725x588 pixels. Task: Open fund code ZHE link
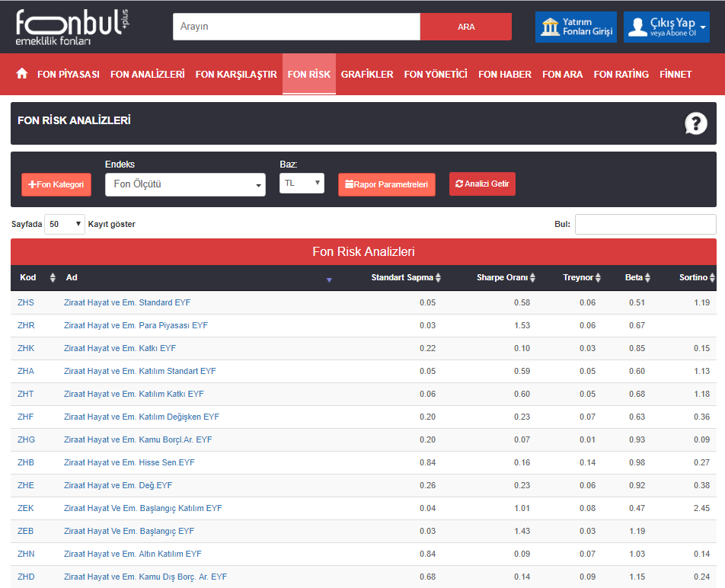click(26, 485)
